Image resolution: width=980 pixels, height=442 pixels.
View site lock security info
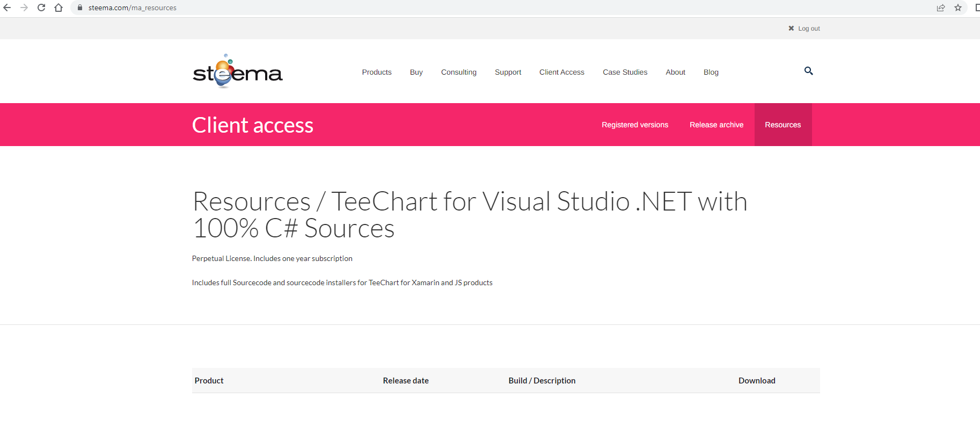click(x=80, y=8)
